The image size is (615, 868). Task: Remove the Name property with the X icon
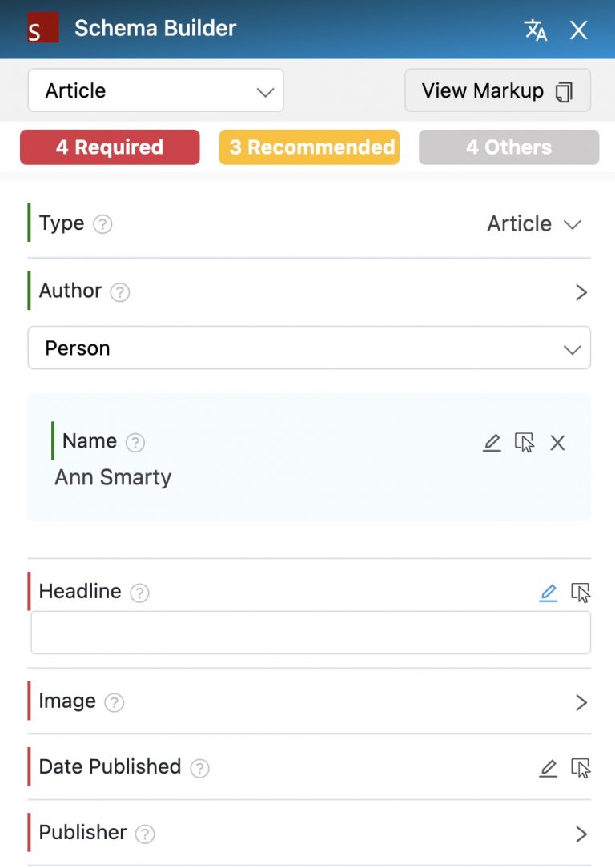(557, 442)
